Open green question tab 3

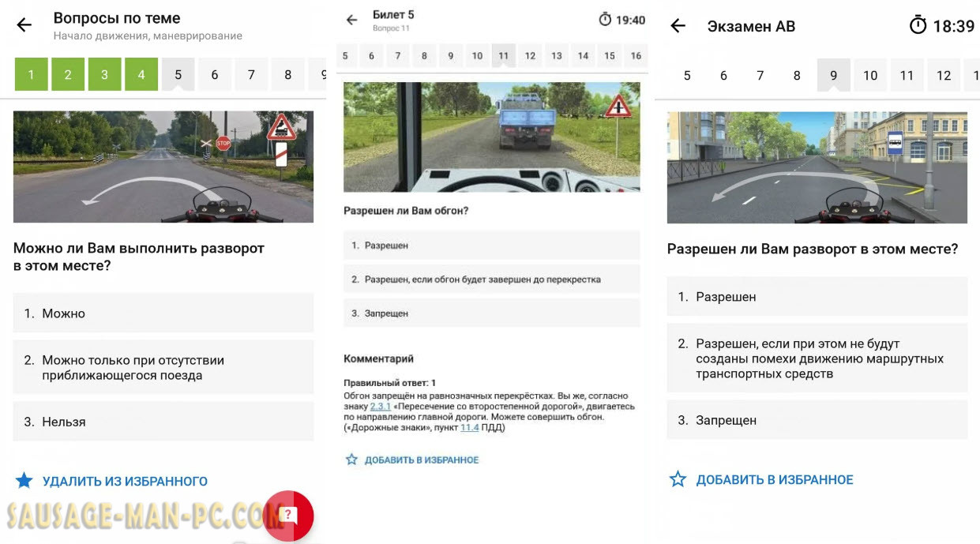[104, 75]
